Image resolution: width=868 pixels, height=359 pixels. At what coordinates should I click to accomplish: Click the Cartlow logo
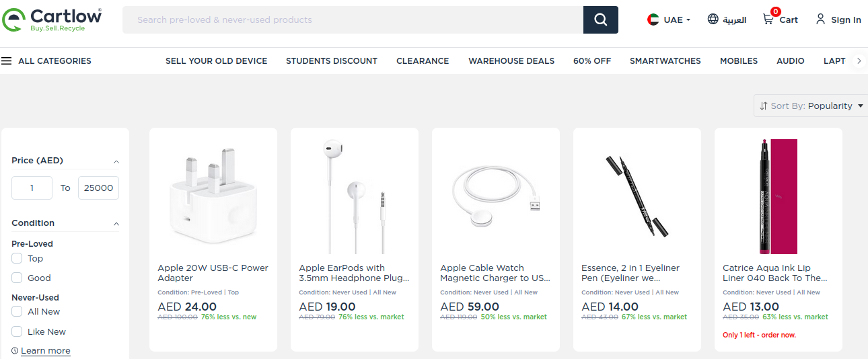tap(52, 19)
